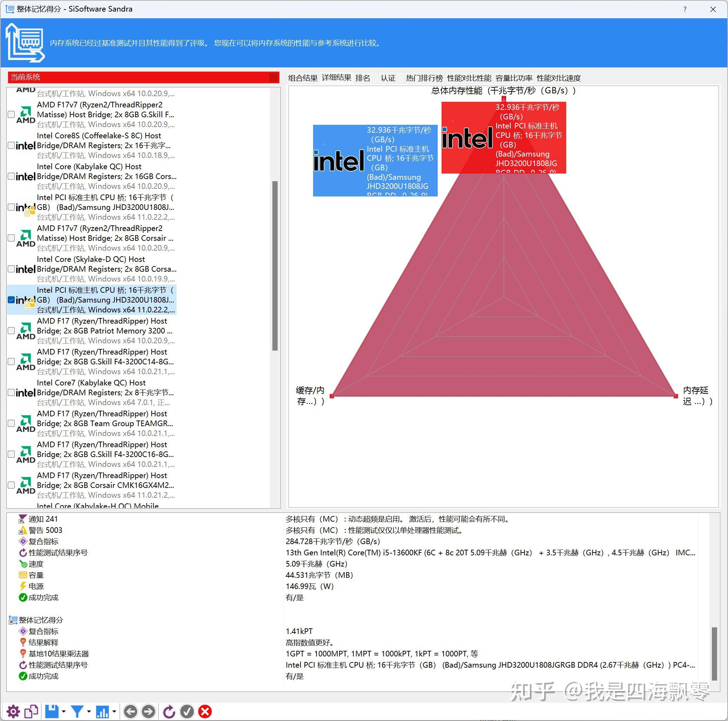Check AMD F17 Corsair CMK16GX4M2 checkbox

click(11, 485)
